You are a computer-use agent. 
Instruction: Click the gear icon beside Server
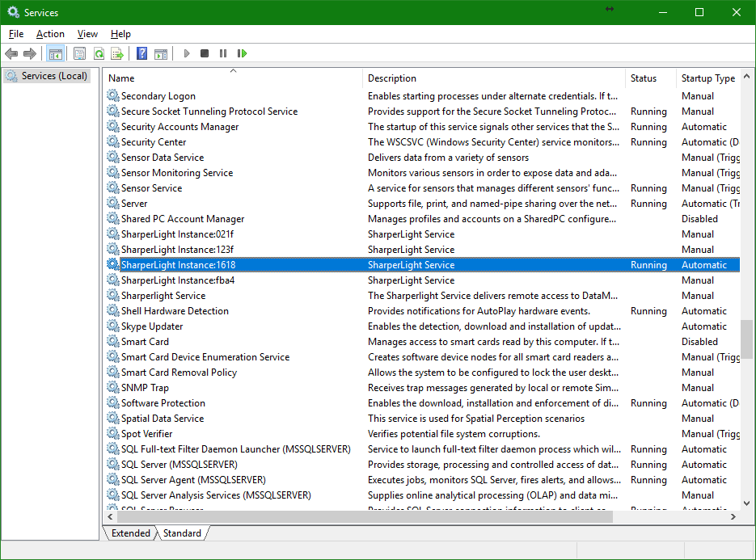click(113, 203)
